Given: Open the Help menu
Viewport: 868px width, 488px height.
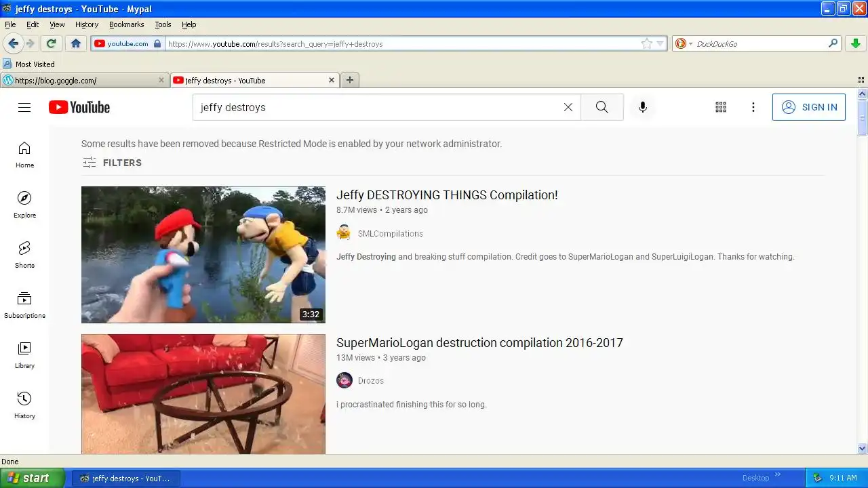Looking at the screenshot, I should 189,24.
